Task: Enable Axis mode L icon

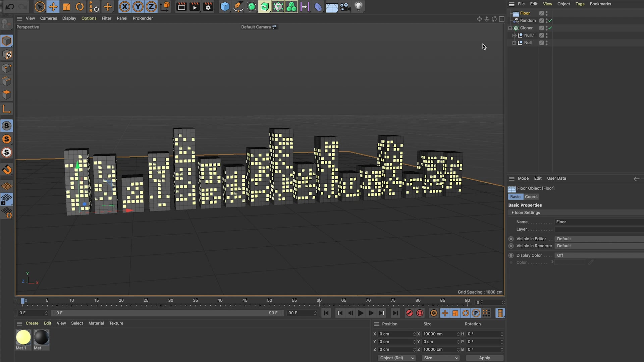Action: coord(7,109)
